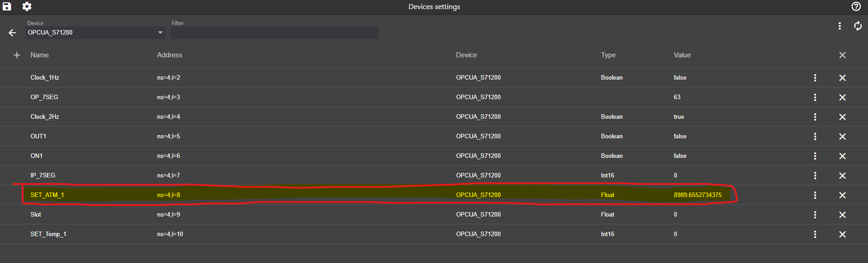Delete the Clock_2Hz tag with its X icon
Screen dimensions: 868x263
point(842,116)
